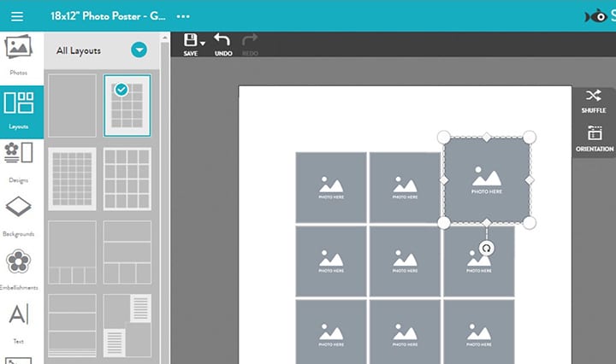Choose the dense small-square grid layout

72,179
